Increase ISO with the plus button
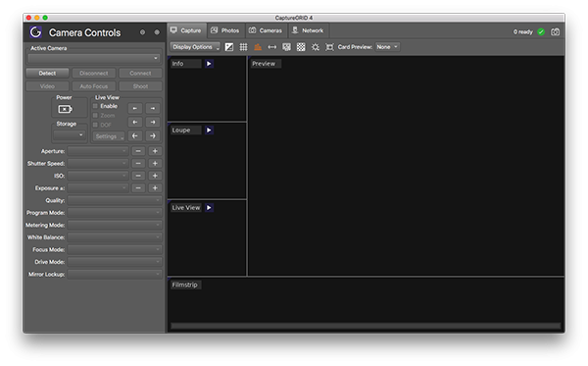Viewport: 588px width, 366px height. point(155,176)
